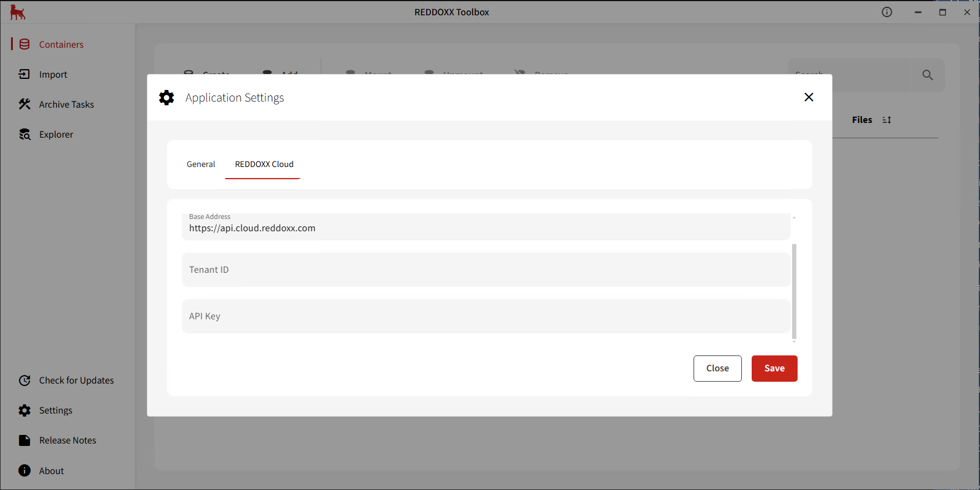This screenshot has height=490, width=980.
Task: Maximize the REDDOXX Toolbox window
Action: (x=943, y=12)
